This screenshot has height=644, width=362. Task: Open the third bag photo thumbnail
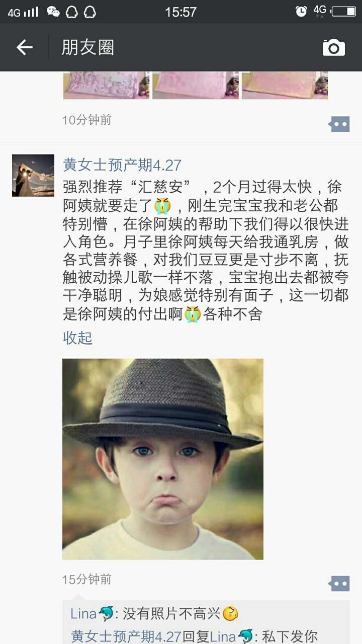[x=285, y=85]
